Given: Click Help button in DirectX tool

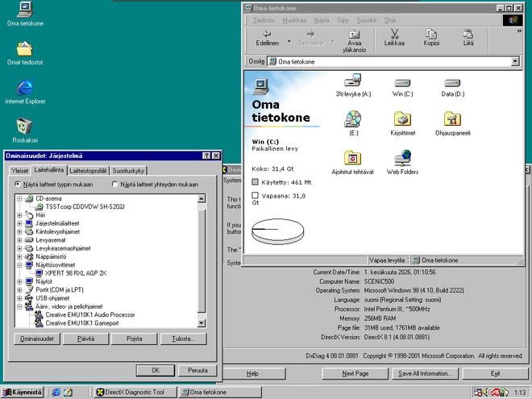Looking at the screenshot, I should [x=253, y=373].
